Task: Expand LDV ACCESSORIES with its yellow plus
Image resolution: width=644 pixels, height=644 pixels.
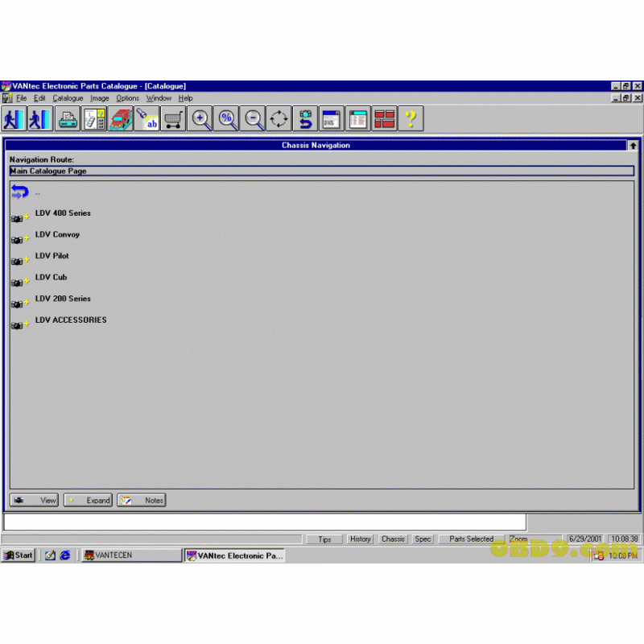Action: 27,323
